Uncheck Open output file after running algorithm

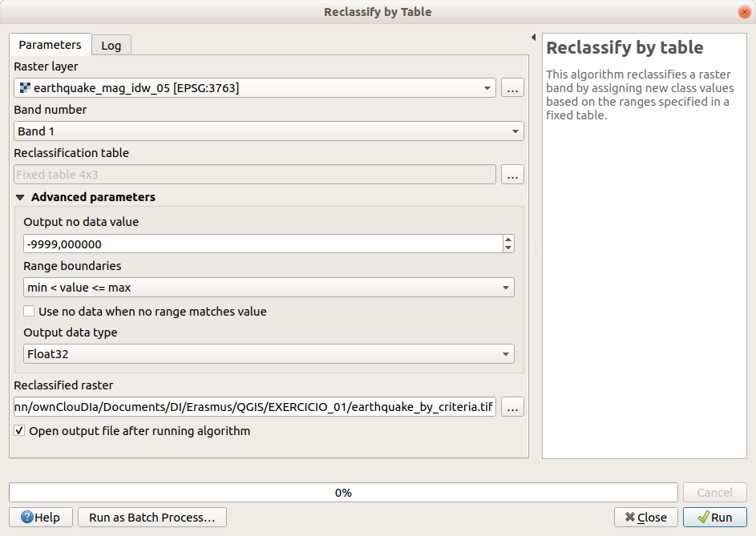coord(19,431)
